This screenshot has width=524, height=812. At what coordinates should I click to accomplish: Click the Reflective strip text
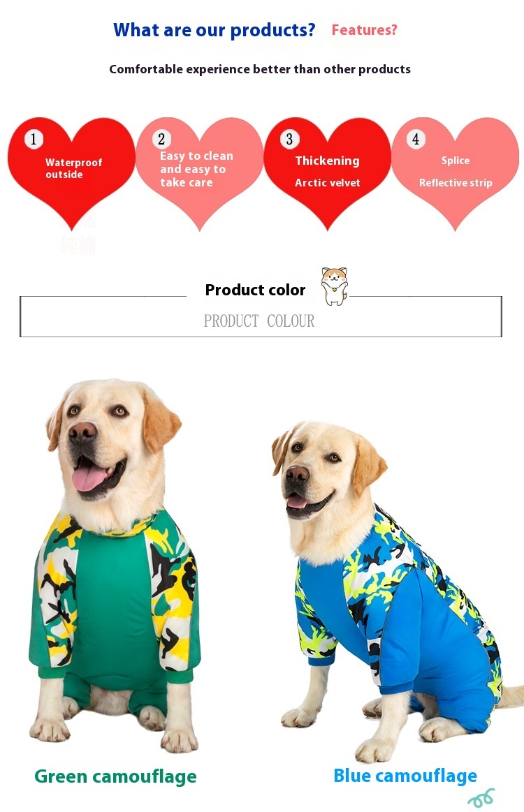coord(456,183)
